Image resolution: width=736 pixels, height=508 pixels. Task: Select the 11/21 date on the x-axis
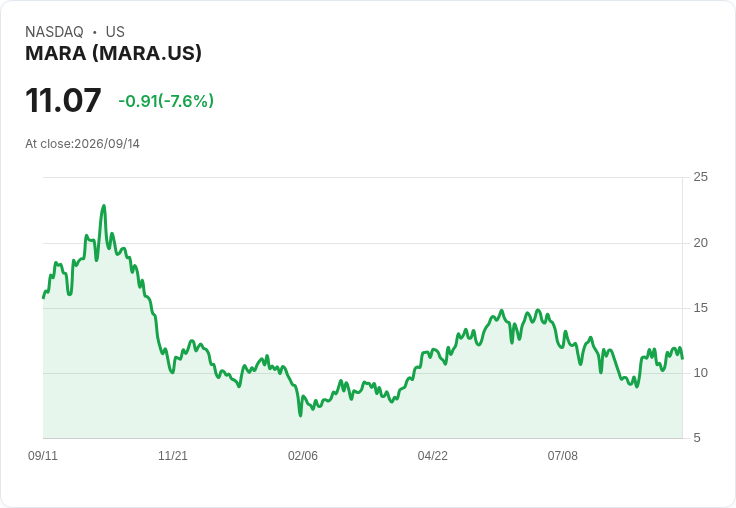(x=173, y=456)
